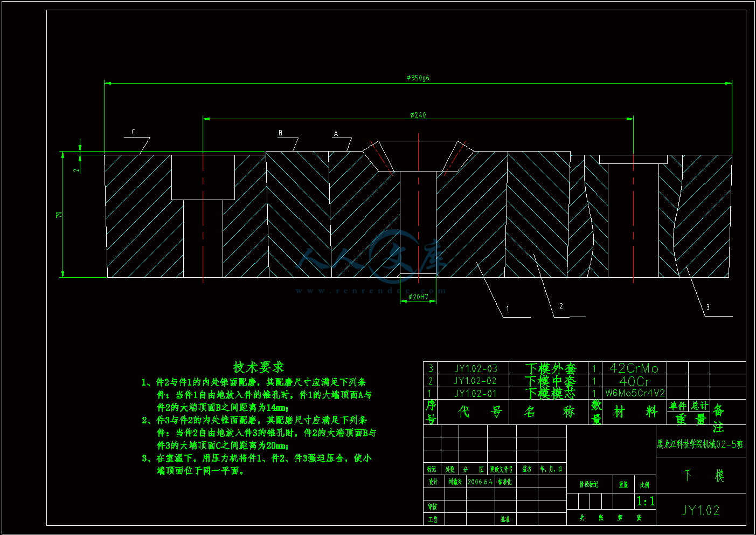Select surface label A on the drawing
Image resolution: width=756 pixels, height=535 pixels.
point(336,133)
